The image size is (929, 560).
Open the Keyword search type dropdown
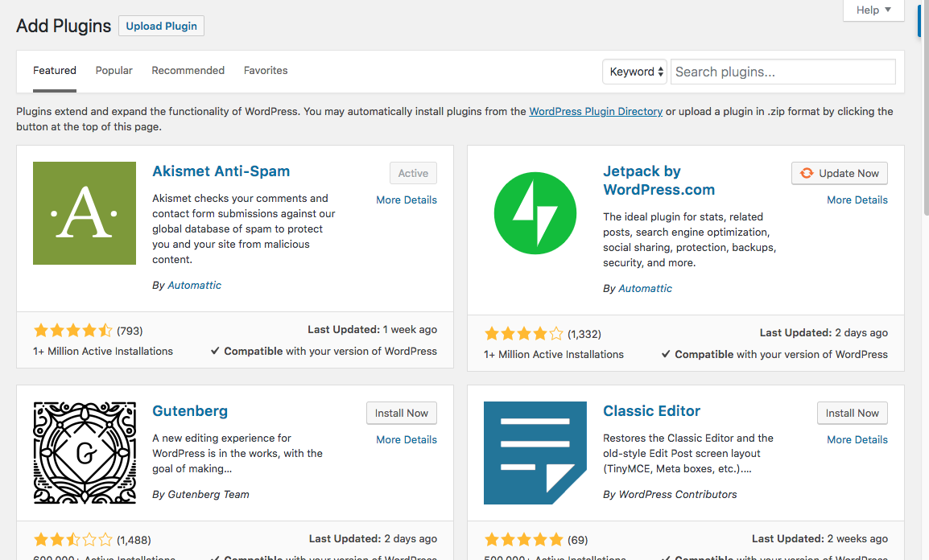[634, 72]
